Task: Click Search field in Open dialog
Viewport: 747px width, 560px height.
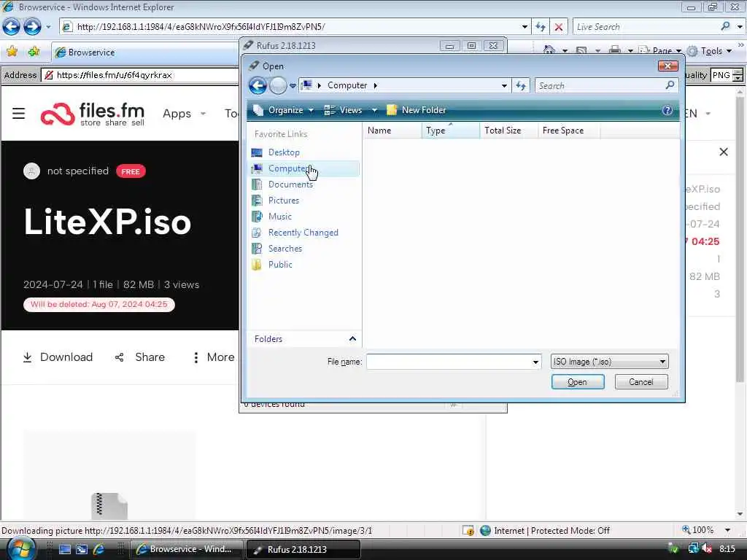Action: (600, 86)
